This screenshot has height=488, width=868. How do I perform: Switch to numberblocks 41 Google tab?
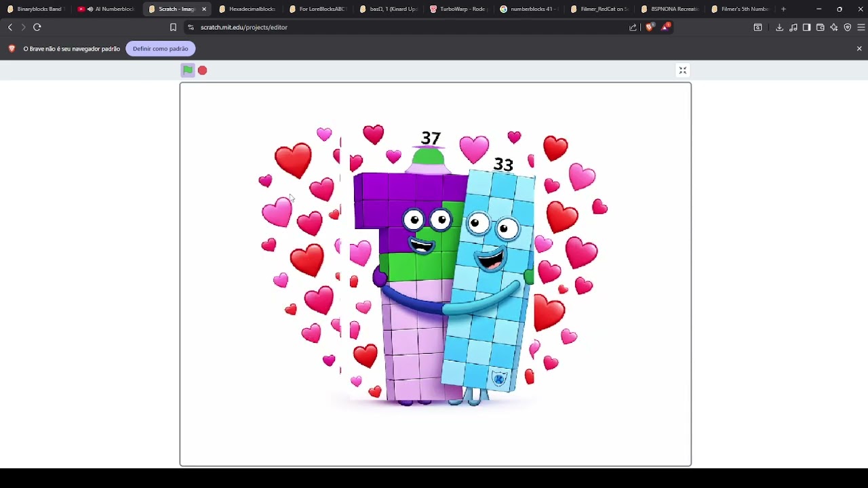click(x=530, y=9)
